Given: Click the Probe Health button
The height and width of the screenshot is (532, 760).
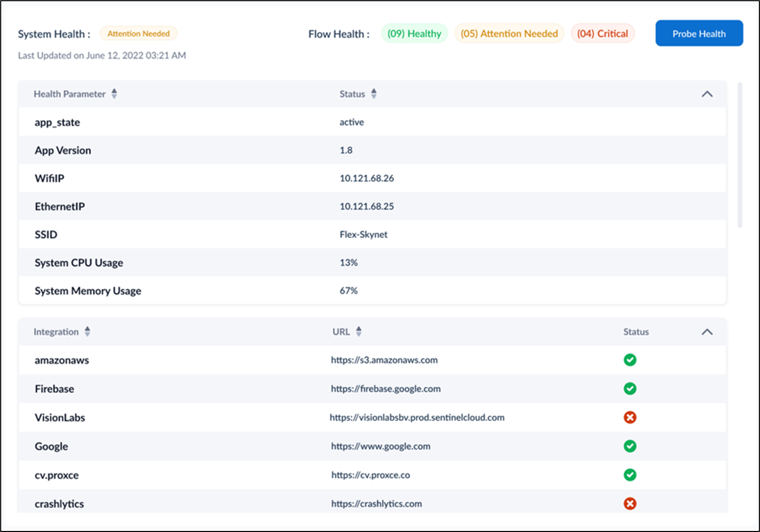Looking at the screenshot, I should click(699, 34).
